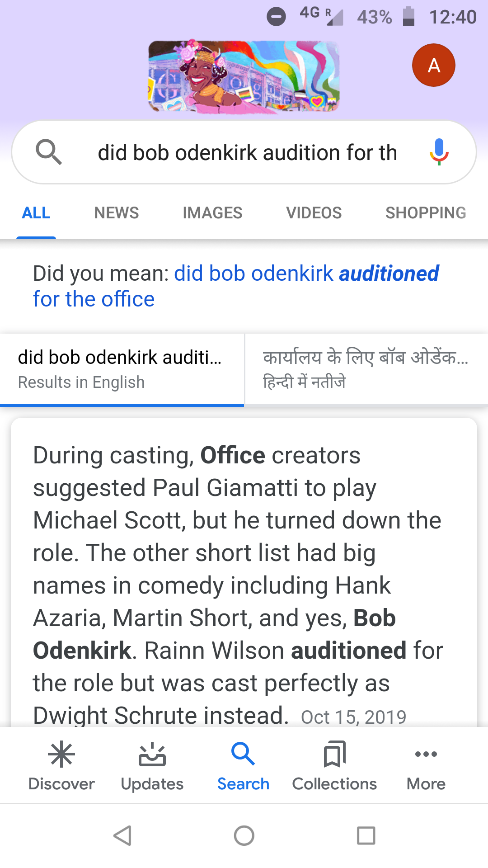Select Hindi results option

(x=366, y=369)
